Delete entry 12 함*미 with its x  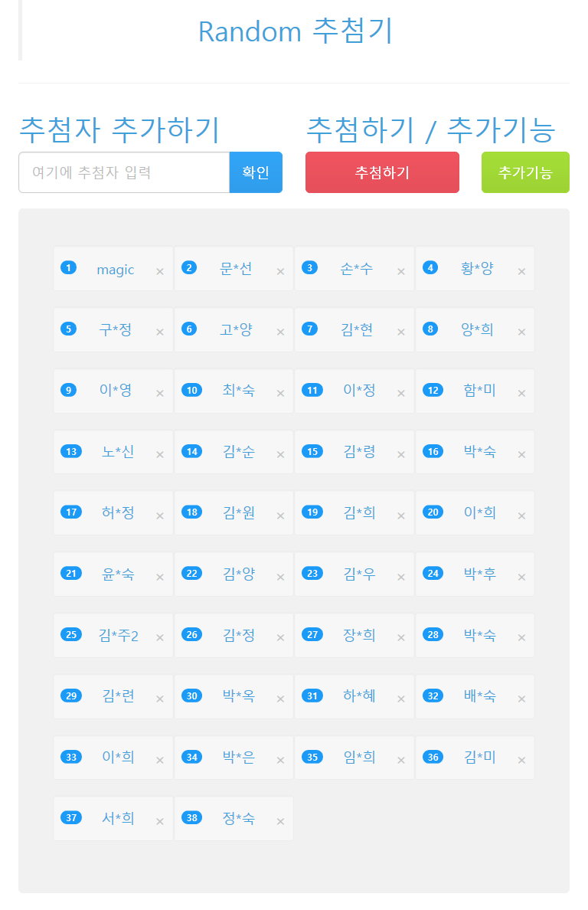522,394
